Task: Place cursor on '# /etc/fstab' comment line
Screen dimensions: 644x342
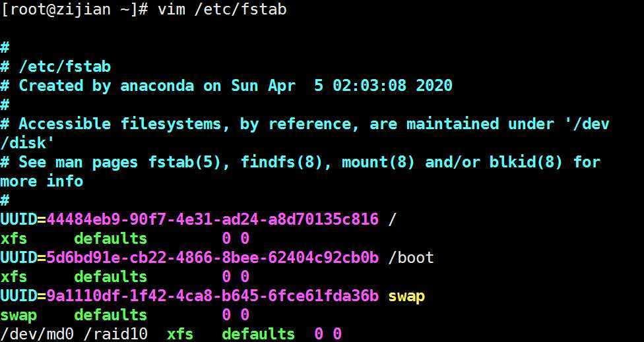Action: coord(55,67)
